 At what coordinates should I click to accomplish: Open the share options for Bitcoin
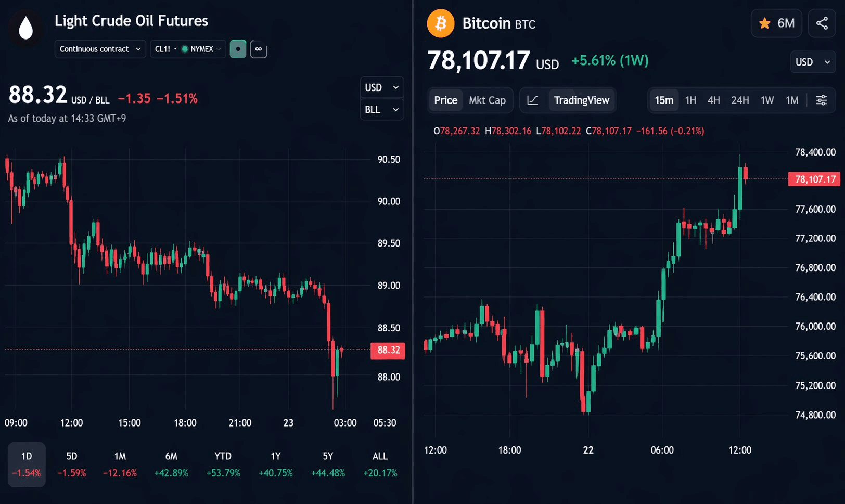pos(822,23)
